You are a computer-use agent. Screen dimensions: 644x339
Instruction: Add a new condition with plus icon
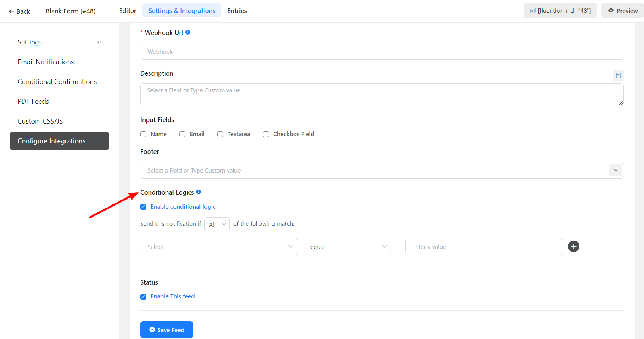573,246
